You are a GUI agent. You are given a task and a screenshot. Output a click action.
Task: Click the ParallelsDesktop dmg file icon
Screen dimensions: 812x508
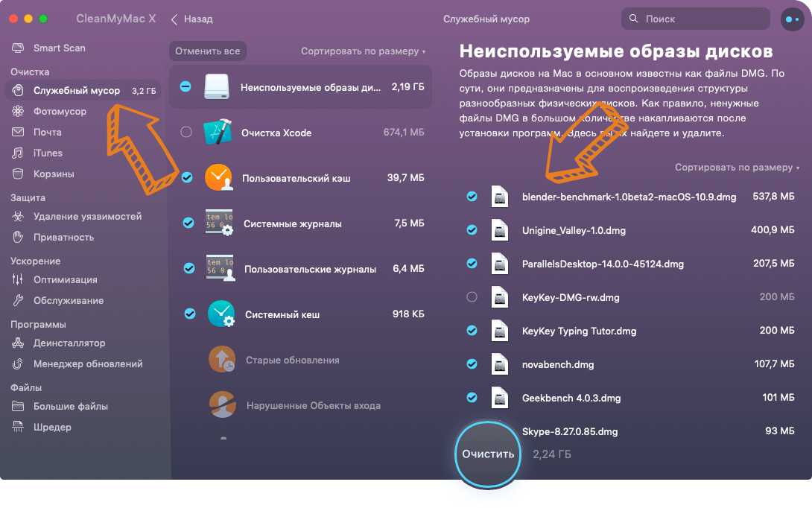coord(500,264)
